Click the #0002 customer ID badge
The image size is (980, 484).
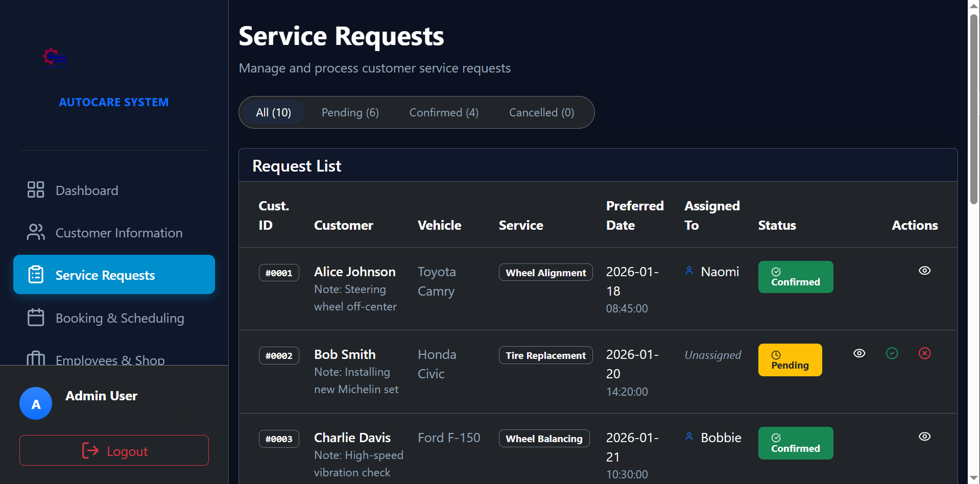279,355
